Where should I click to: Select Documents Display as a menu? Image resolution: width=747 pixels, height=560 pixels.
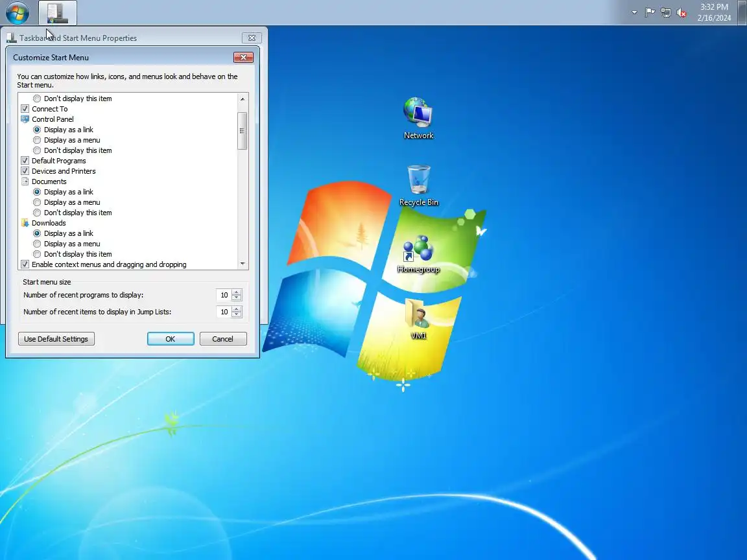tap(37, 202)
